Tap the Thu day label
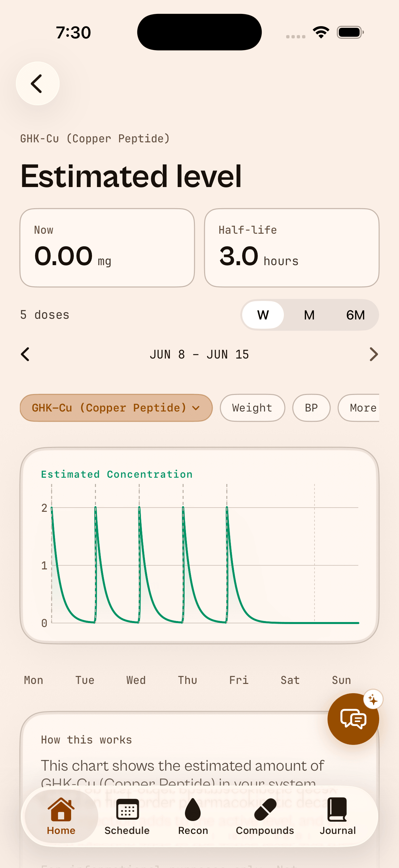Screen dimensions: 399x868 [x=188, y=680]
